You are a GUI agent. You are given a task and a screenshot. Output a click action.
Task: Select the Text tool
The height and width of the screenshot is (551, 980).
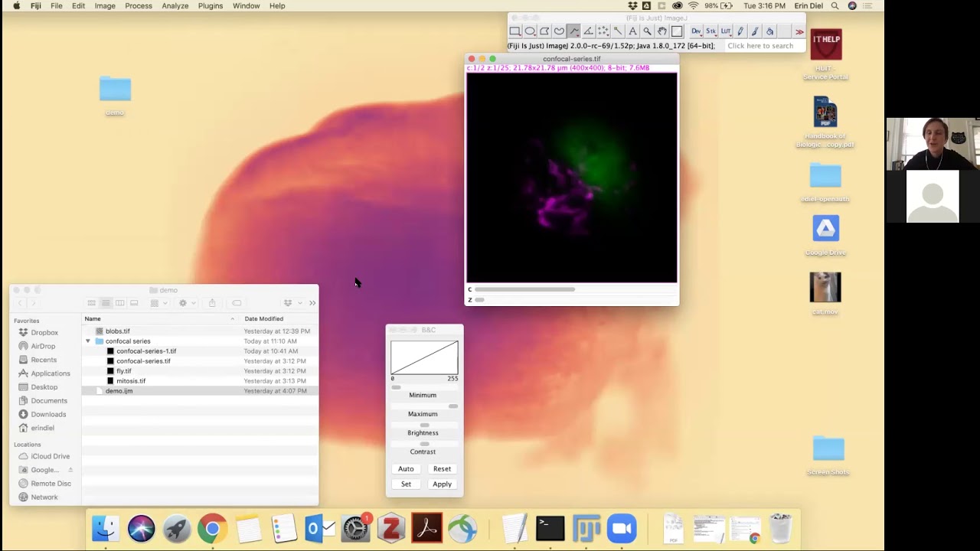tap(632, 31)
